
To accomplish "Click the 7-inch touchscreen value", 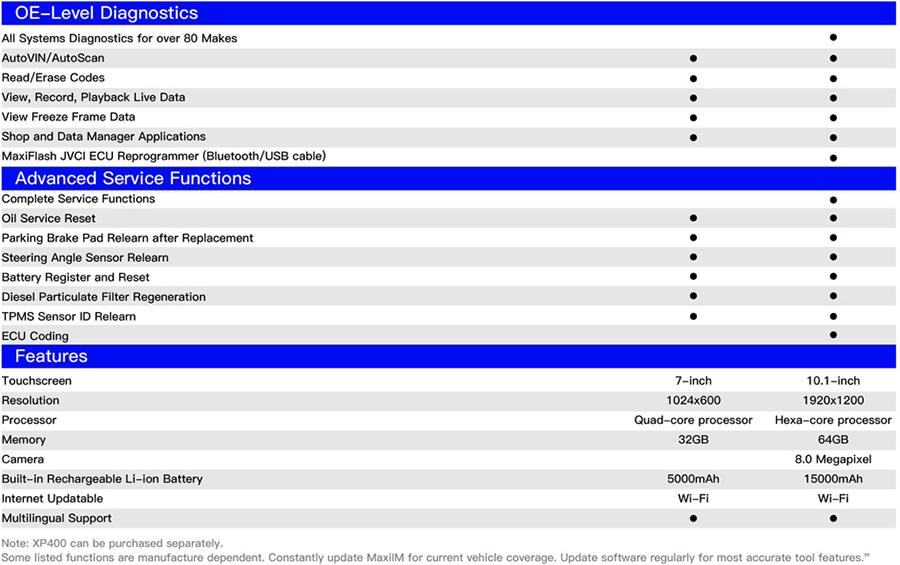I will 693,381.
